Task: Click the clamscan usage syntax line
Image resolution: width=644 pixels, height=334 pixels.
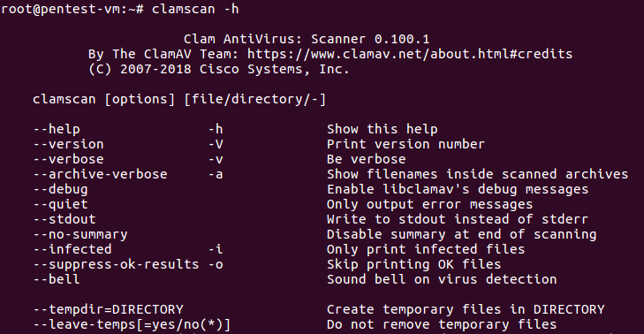Action: pyautogui.click(x=179, y=99)
